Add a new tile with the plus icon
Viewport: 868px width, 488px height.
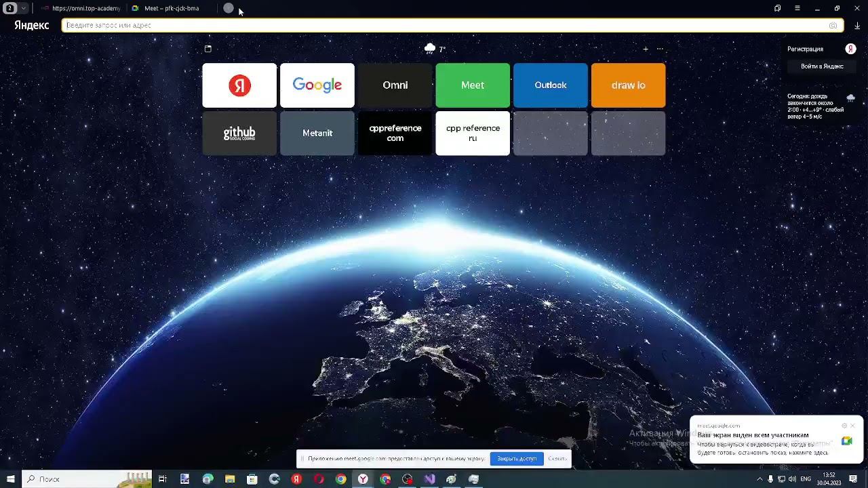(x=646, y=49)
